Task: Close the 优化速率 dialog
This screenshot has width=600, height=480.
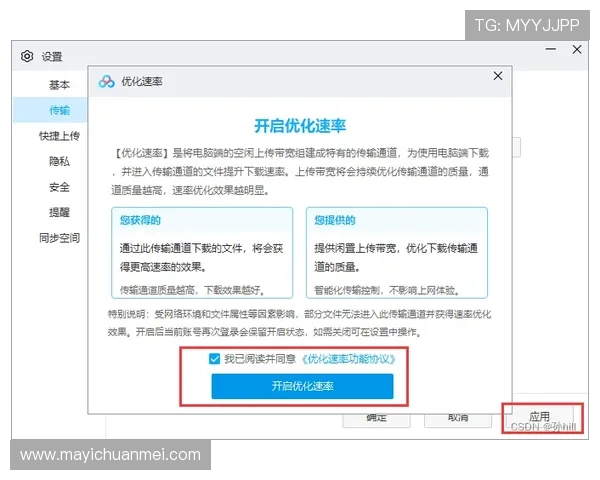Action: point(497,76)
